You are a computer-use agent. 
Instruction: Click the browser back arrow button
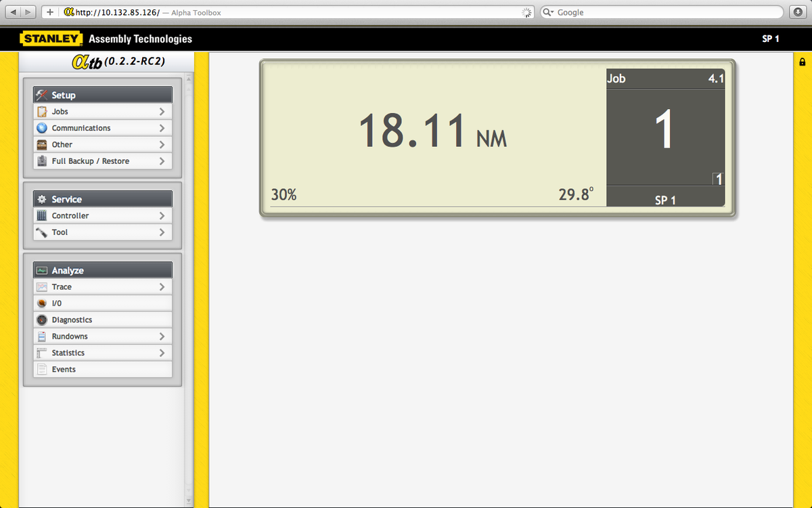tap(14, 12)
